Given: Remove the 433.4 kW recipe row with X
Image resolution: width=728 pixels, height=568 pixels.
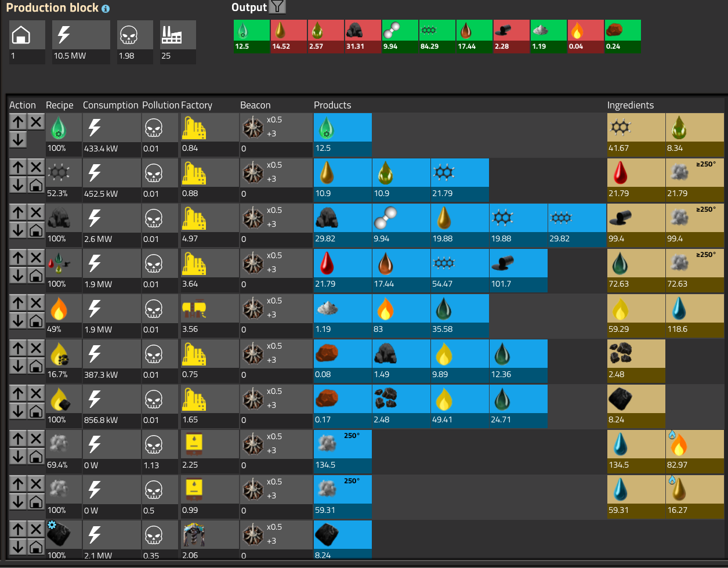Looking at the screenshot, I should pos(36,121).
